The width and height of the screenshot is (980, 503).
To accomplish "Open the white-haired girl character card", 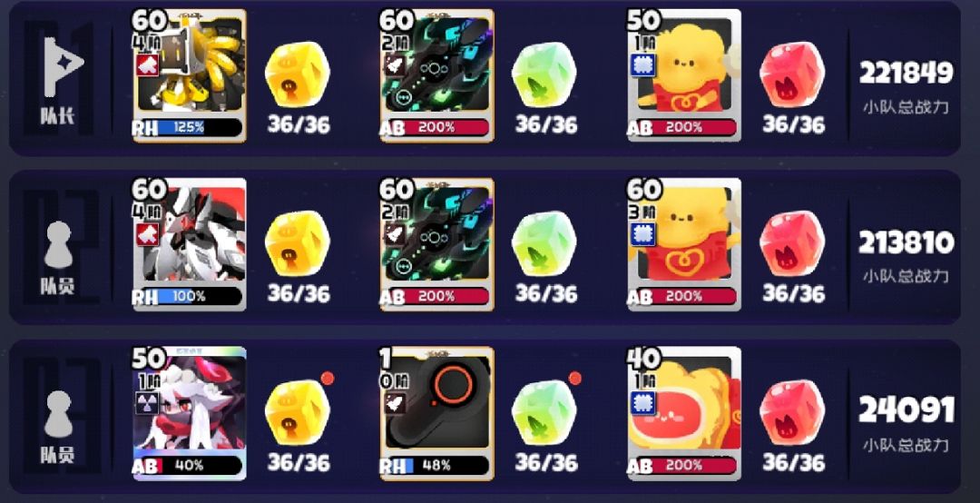I will [x=190, y=413].
